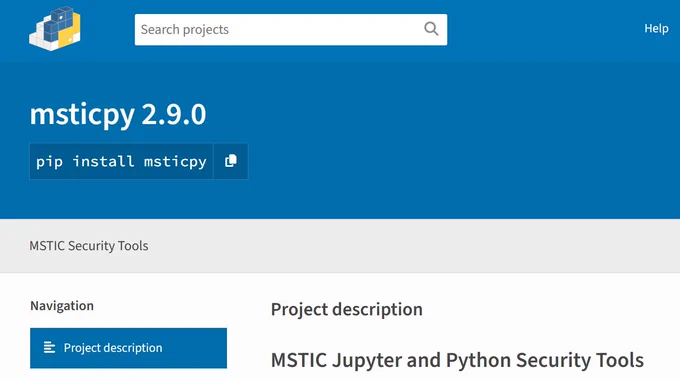Select the pip install msticpy text
The height and width of the screenshot is (381, 680).
pyautogui.click(x=121, y=162)
